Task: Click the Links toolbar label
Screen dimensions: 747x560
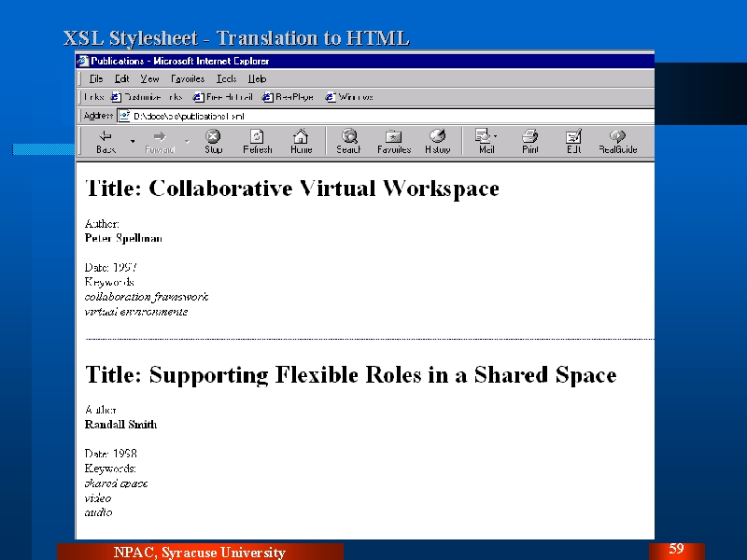Action: tap(94, 97)
